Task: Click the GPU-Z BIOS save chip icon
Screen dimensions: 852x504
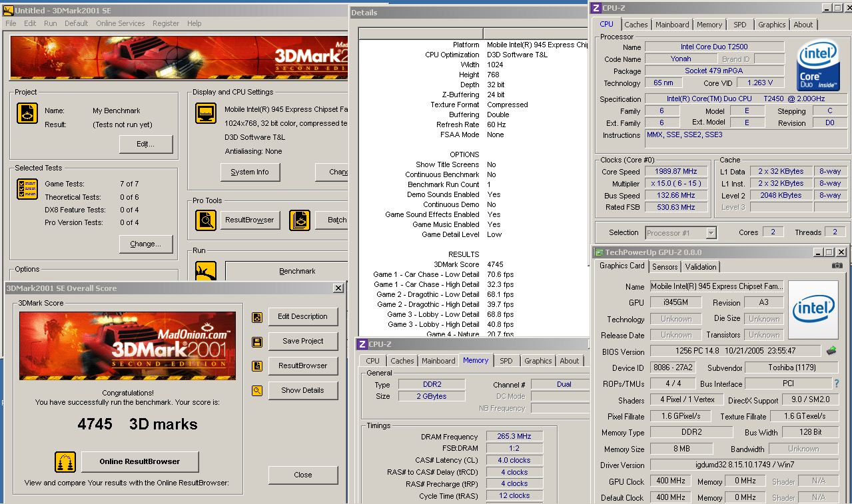Action: point(832,350)
